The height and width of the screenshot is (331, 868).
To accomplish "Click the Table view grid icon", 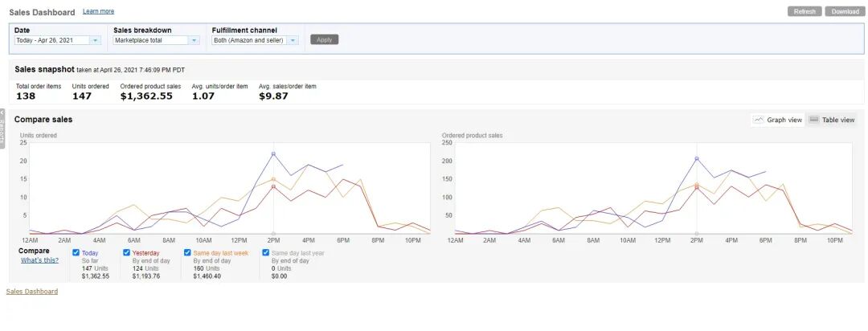I will click(x=813, y=120).
